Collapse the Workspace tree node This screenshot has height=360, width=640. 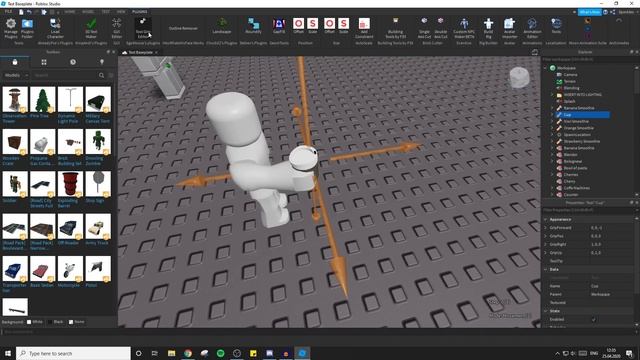pyautogui.click(x=545, y=68)
